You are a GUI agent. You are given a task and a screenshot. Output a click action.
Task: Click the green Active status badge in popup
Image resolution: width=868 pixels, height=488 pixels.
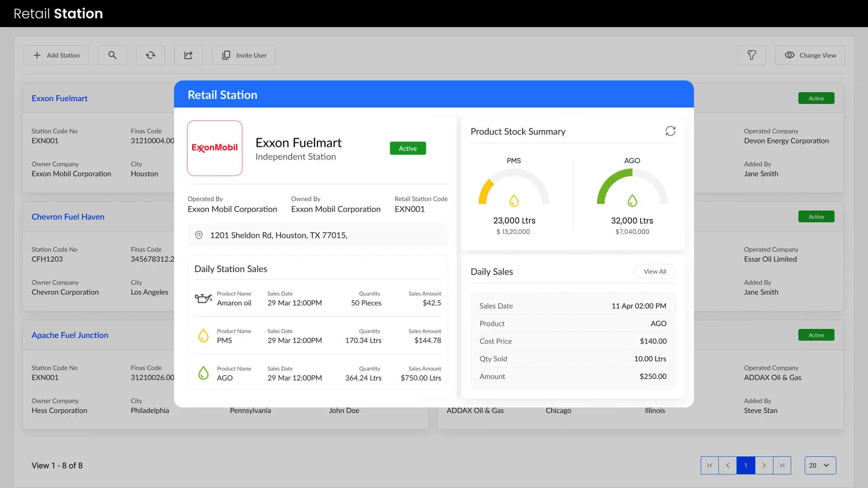pyautogui.click(x=407, y=148)
